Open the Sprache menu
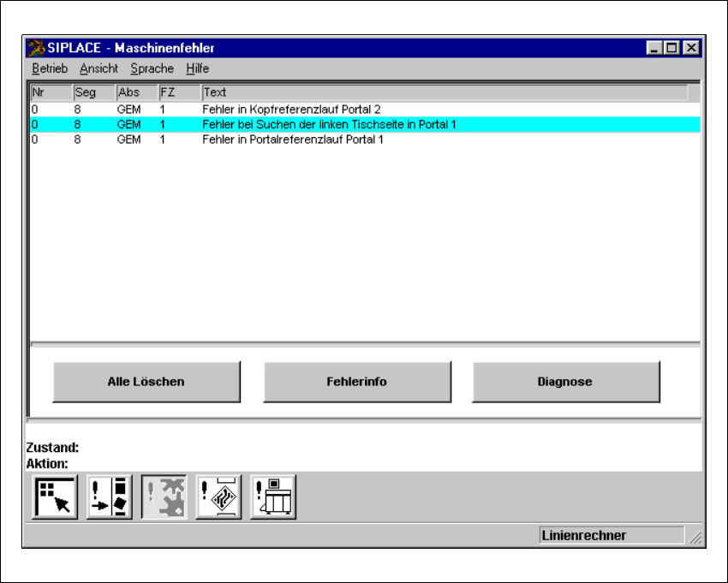 (152, 68)
